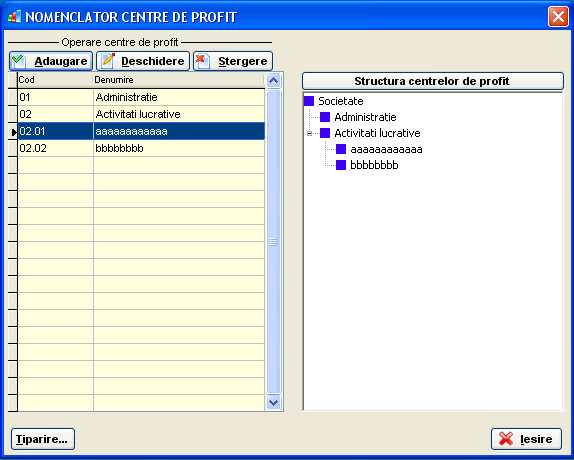
Task: Click the app icon in title bar
Action: click(x=15, y=17)
